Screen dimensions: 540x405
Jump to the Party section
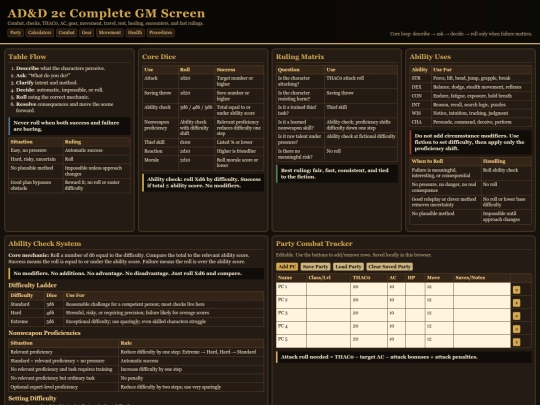coord(15,33)
